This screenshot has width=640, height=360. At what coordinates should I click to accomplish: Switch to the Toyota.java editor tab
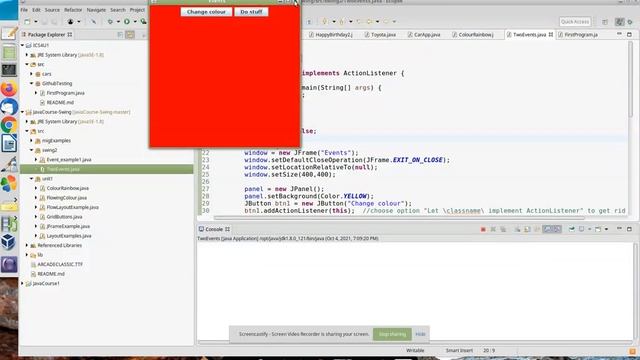380,35
